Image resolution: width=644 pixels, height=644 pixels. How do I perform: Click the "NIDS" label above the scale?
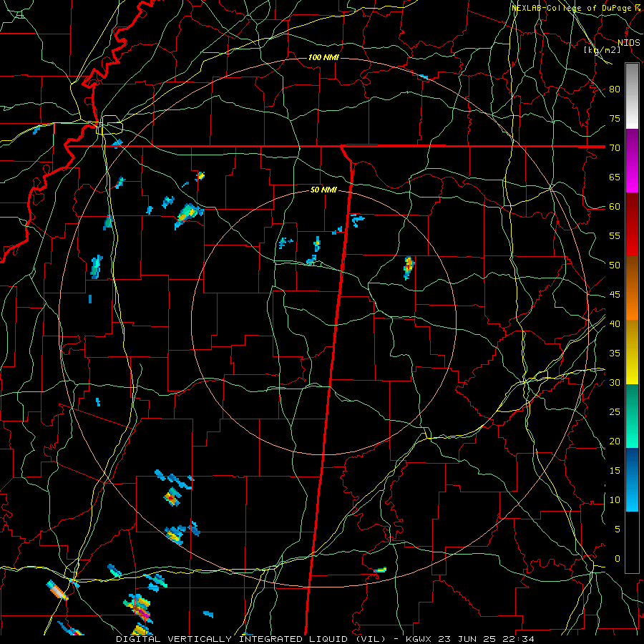coord(629,43)
